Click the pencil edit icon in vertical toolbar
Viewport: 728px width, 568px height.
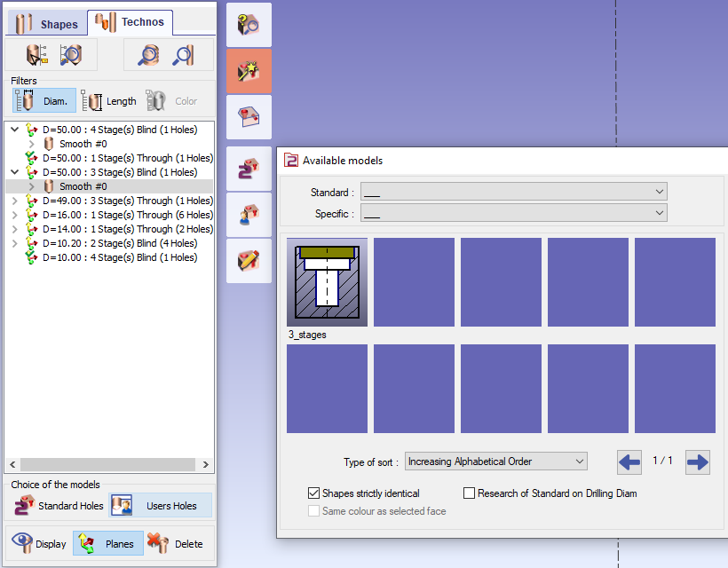click(x=249, y=261)
